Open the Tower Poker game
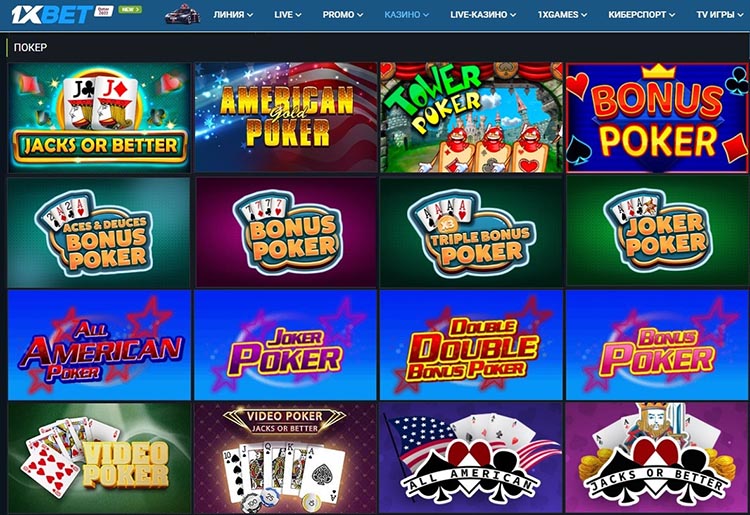Viewport: 750px width, 515px height. click(x=471, y=118)
